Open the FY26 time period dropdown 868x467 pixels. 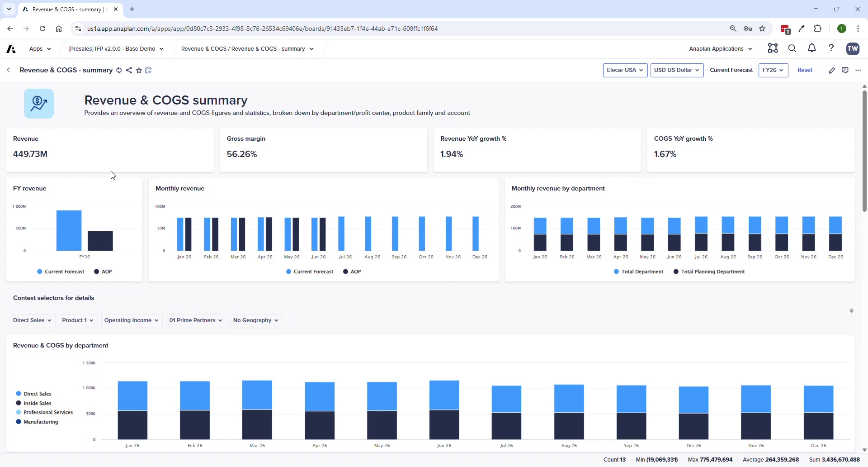(x=773, y=70)
